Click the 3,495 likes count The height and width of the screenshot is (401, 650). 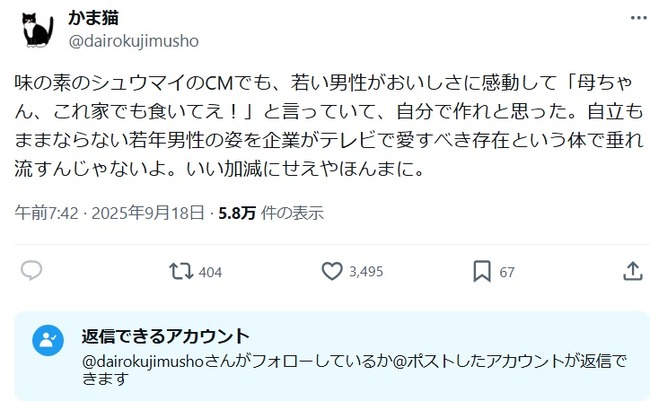366,272
